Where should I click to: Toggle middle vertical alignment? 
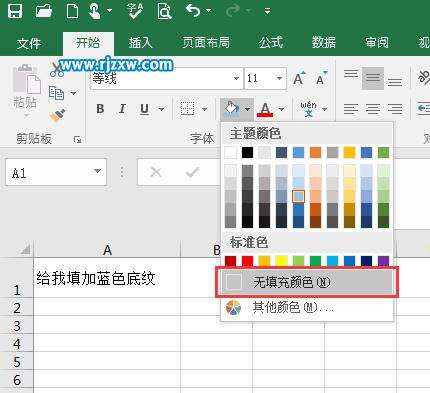[x=373, y=78]
